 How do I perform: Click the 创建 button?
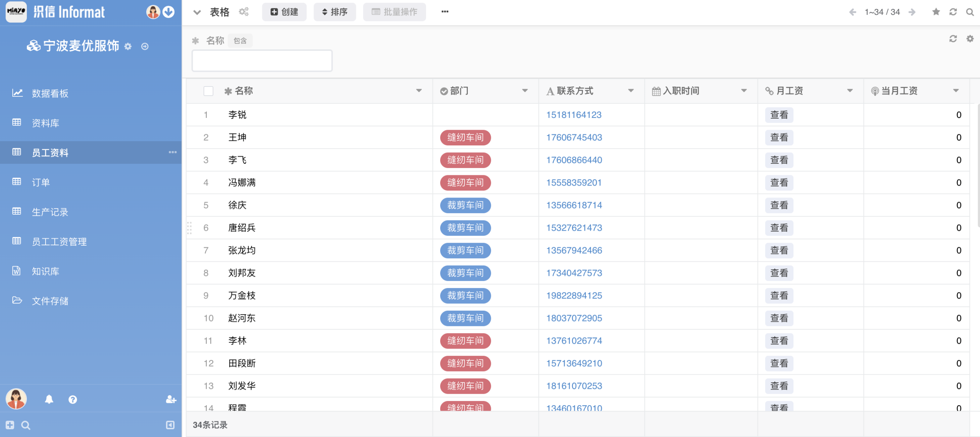pos(284,12)
